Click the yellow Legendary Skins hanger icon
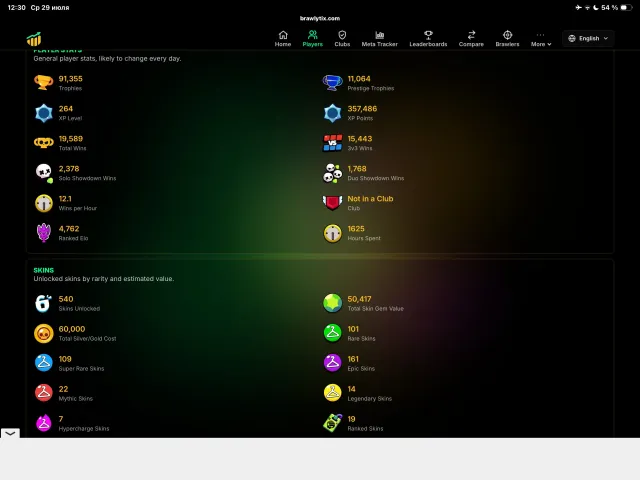The height and width of the screenshot is (480, 640). 332,393
